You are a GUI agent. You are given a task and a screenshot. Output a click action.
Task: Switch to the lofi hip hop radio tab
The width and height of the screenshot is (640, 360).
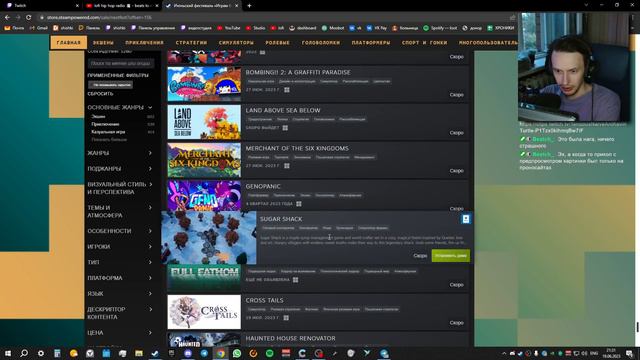122,6
